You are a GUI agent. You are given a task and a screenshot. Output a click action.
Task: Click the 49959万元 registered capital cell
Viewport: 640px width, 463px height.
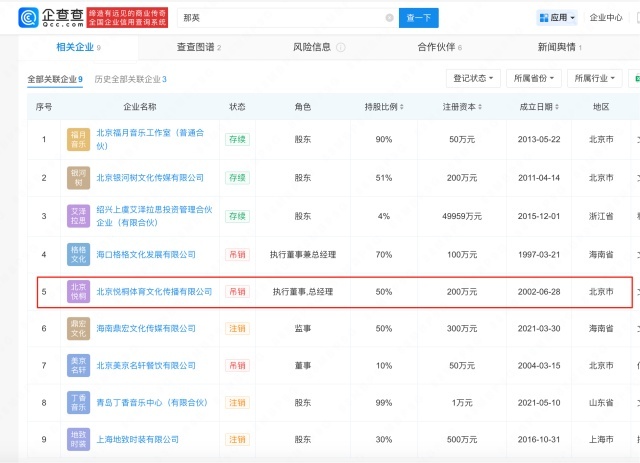point(462,216)
